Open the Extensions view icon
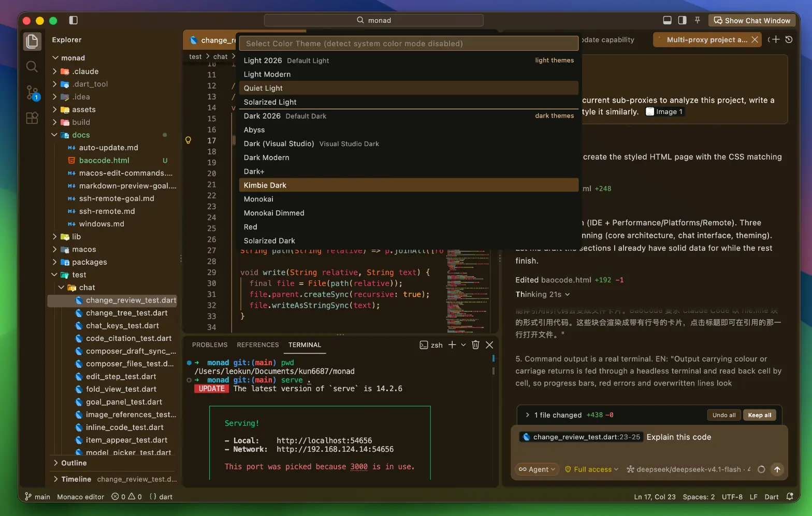This screenshot has height=516, width=812. point(32,118)
